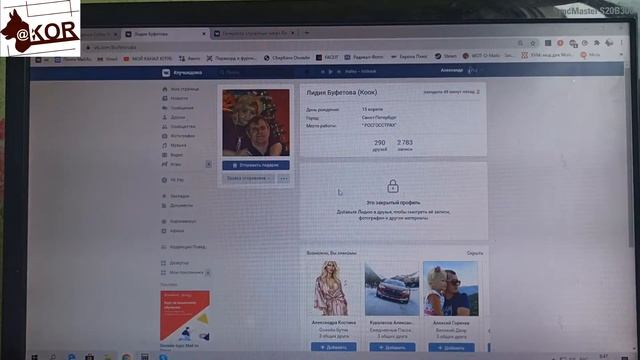Click the 'РОСГОССТРАХ' workplace link
Image resolution: width=640 pixels, height=360 pixels.
pyautogui.click(x=380, y=125)
